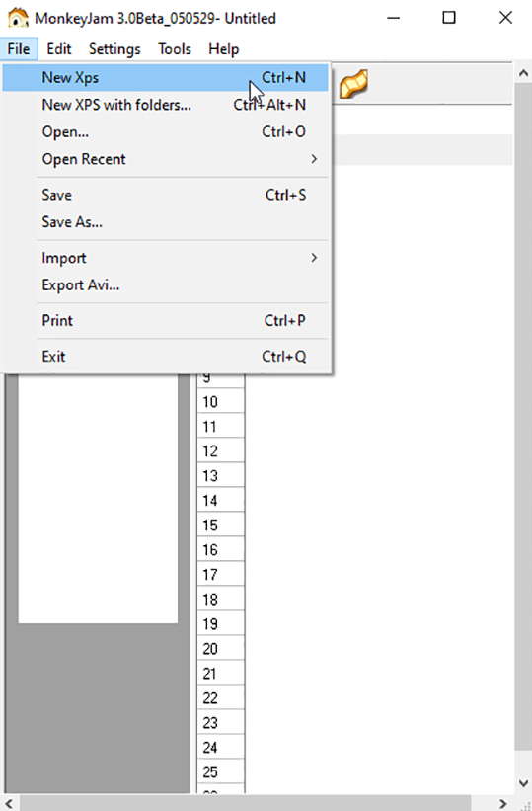Select frame row 15 in exposure sheet
This screenshot has height=811, width=532.
pyautogui.click(x=221, y=526)
